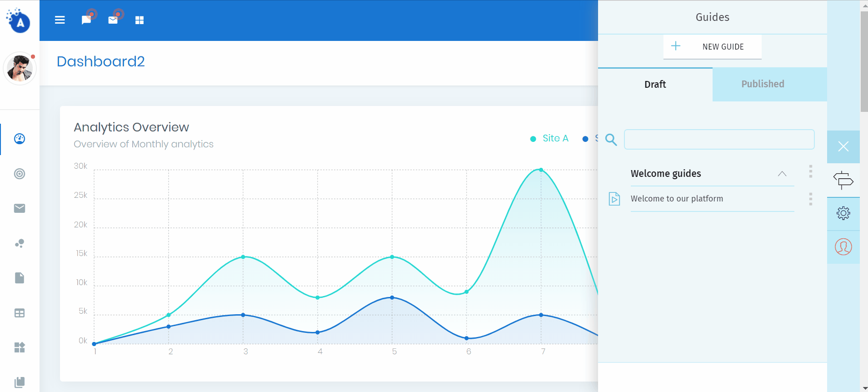
Task: Open the envelope icon in left sidebar
Action: [20, 208]
